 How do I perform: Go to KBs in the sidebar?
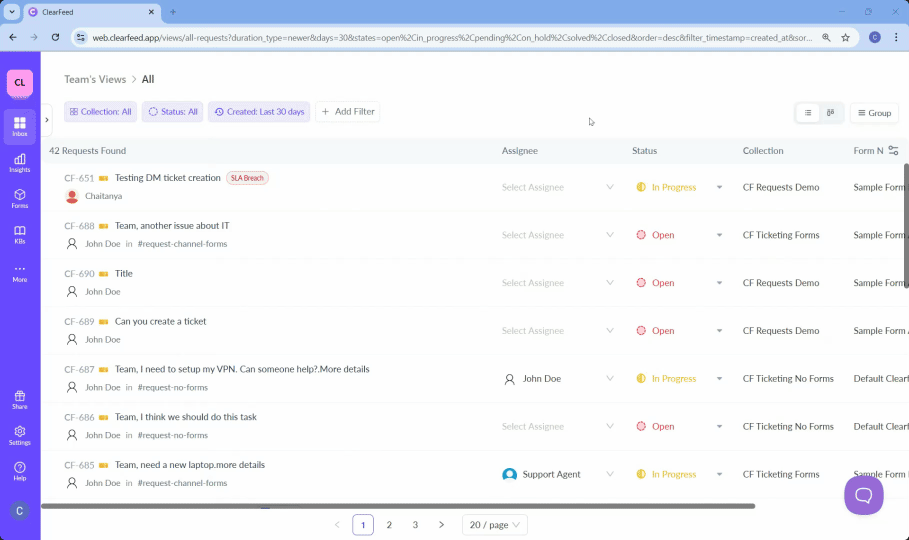20,234
